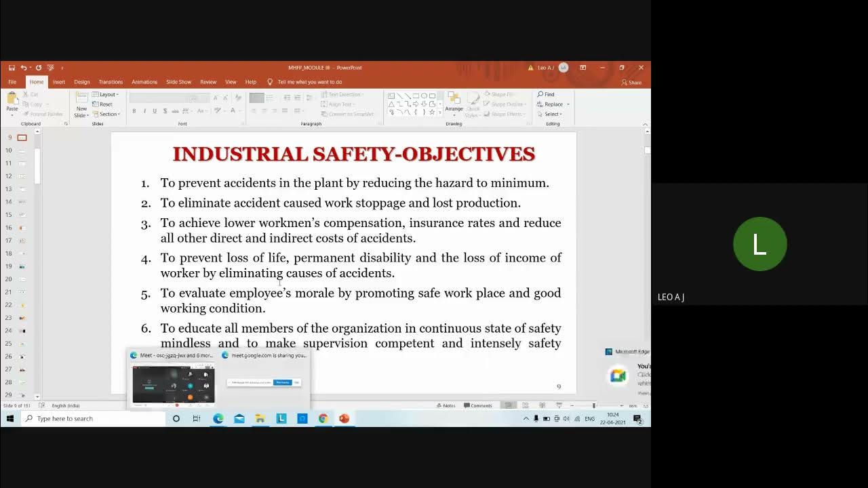Viewport: 868px width, 488px height.
Task: Click the Cortana circle icon
Action: 176,419
